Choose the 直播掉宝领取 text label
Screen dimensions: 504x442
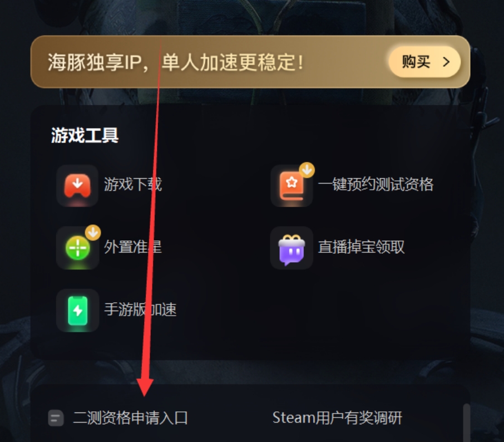(361, 247)
